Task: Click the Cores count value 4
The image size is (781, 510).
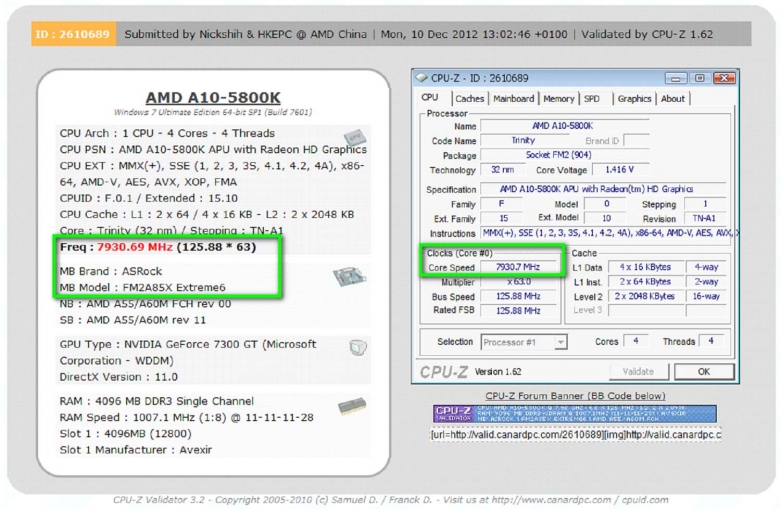Action: click(x=636, y=341)
